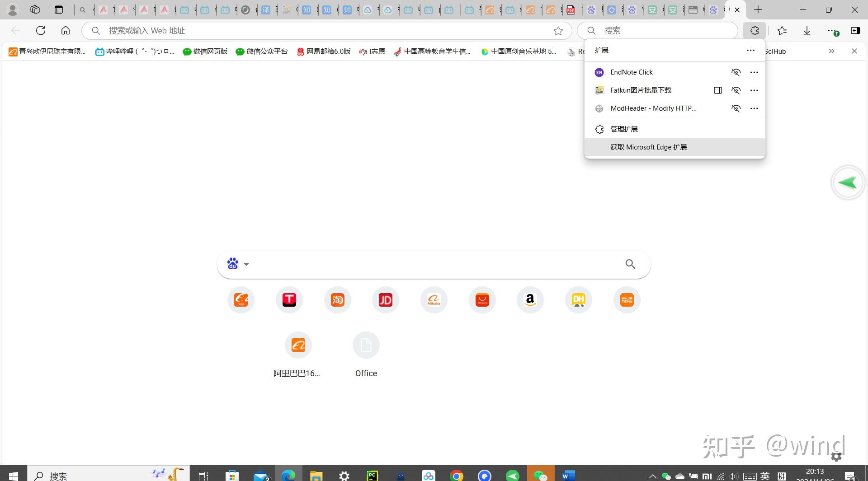868x481 pixels.
Task: Open the Tmall shortcut tile
Action: pos(289,300)
